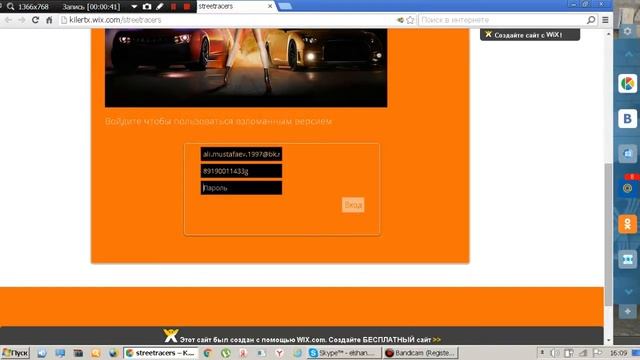640x360 pixels.
Task: Click the sidebar scroll up chevron
Action: [628, 54]
